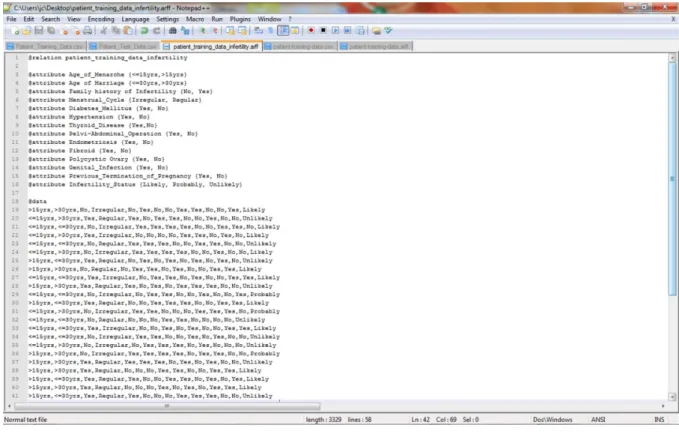Open the Edit menu
Screen dimensions: 679x437
coord(29,19)
